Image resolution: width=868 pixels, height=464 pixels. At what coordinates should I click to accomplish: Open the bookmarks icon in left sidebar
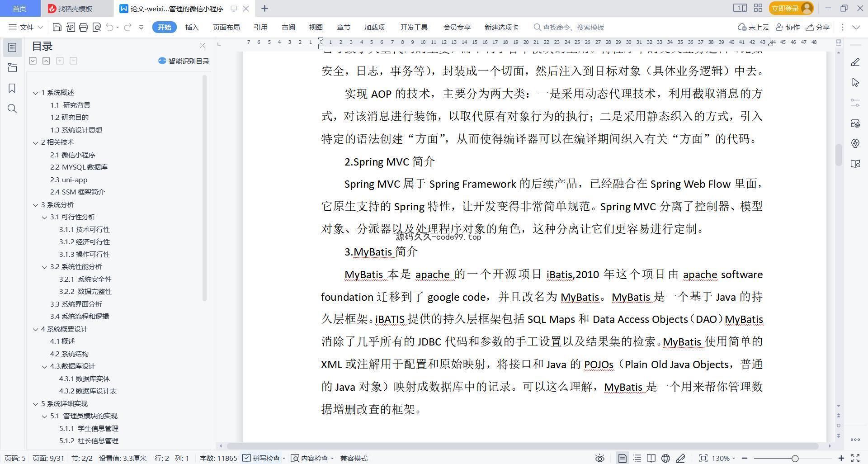tap(12, 88)
